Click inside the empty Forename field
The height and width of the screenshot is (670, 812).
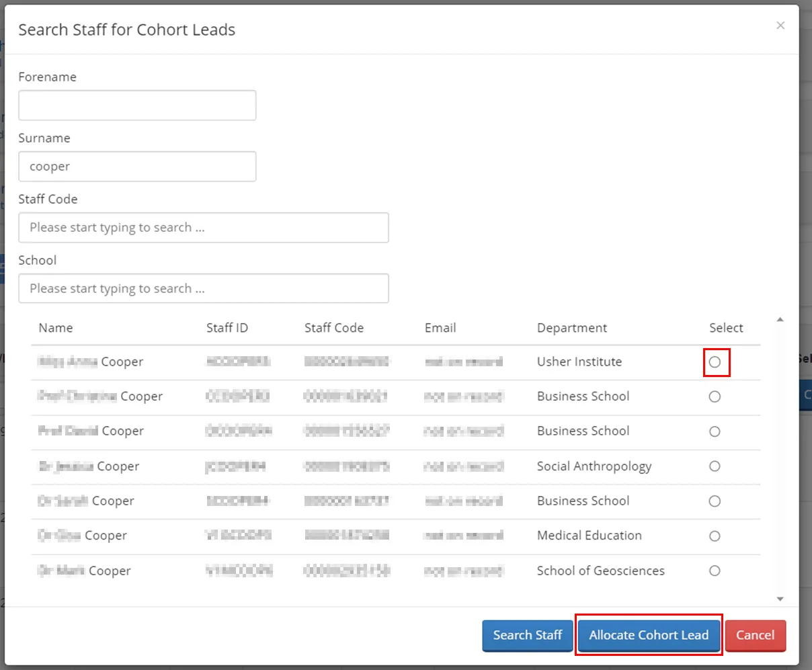(x=137, y=105)
